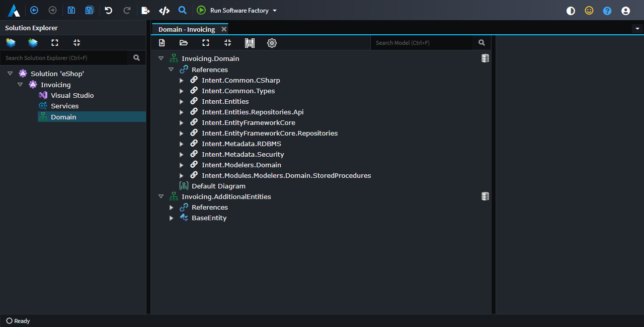Expand References under Invoicing.AdditionalEntities
Viewport: 644px width, 327px height.
point(171,207)
